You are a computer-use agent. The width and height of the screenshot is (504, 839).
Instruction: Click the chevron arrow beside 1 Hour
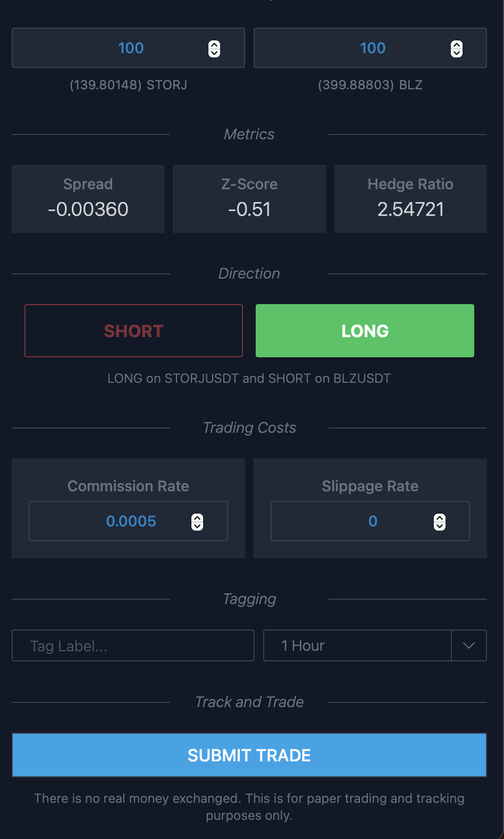coord(468,645)
